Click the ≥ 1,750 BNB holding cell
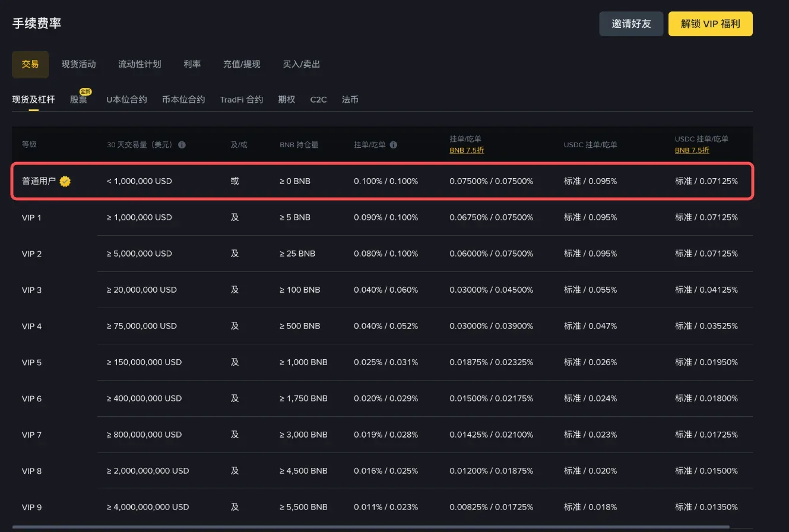Image resolution: width=789 pixels, height=532 pixels. point(304,398)
